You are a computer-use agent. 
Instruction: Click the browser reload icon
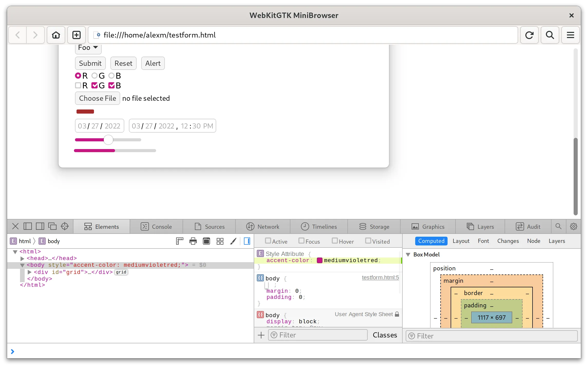pos(529,35)
